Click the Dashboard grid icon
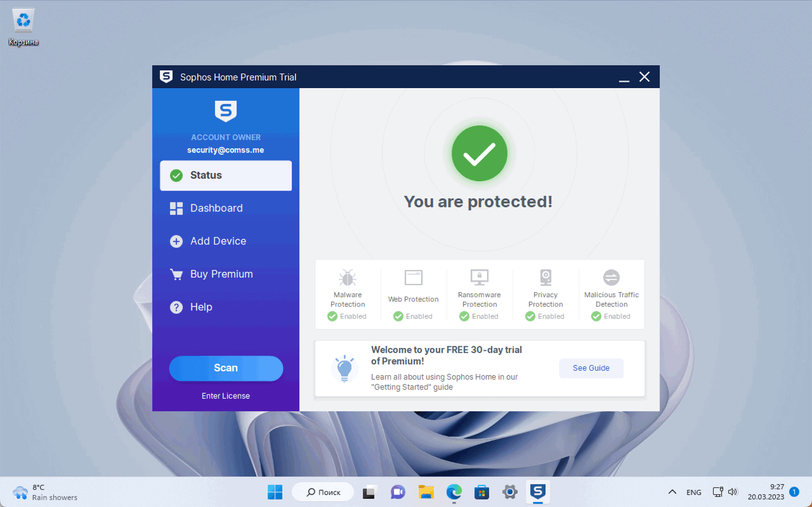This screenshot has width=812, height=507. (176, 208)
